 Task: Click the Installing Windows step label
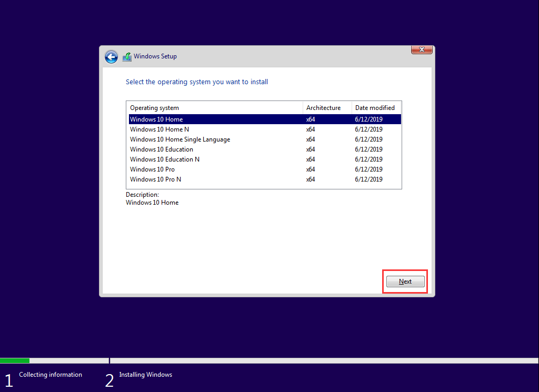pyautogui.click(x=146, y=375)
